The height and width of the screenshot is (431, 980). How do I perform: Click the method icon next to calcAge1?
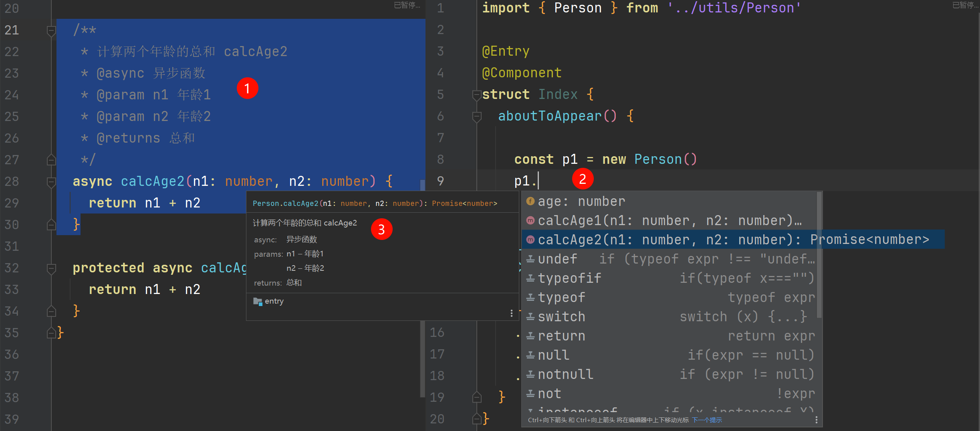(530, 220)
